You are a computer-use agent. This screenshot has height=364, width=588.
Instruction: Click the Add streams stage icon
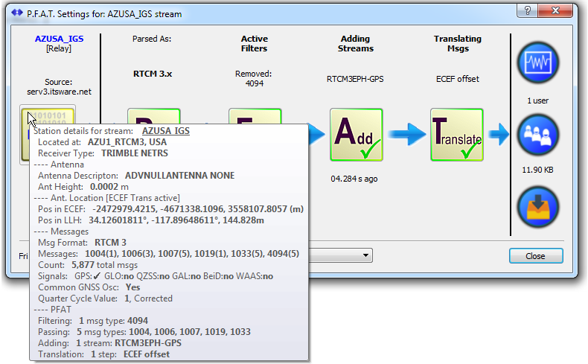coord(356,135)
